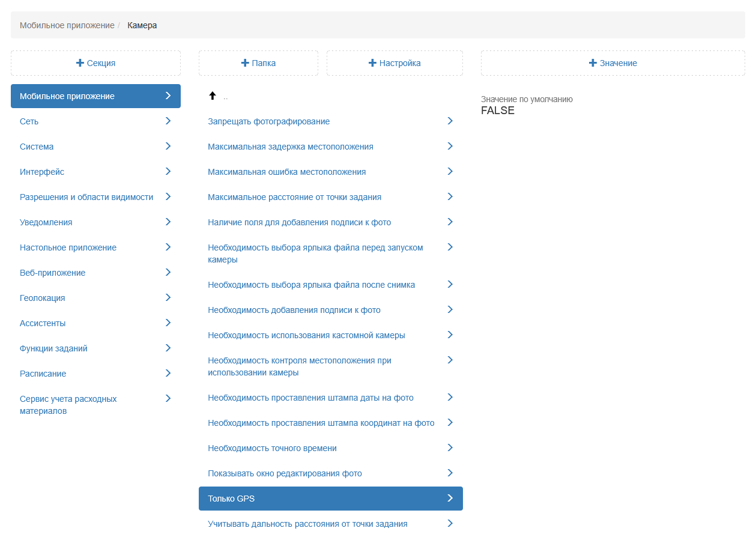This screenshot has height=543, width=756.
Task: Select Показывать окно редактирования фото
Action: 285,473
